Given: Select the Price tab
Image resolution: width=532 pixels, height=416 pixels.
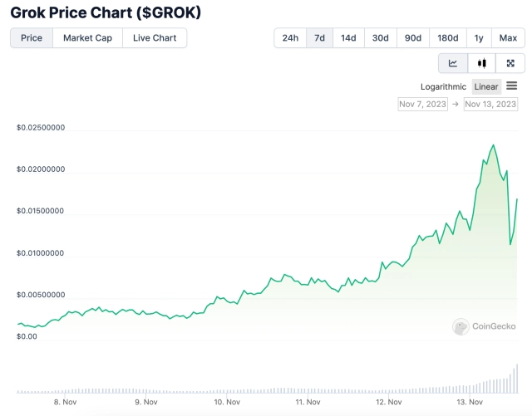Looking at the screenshot, I should pyautogui.click(x=32, y=38).
